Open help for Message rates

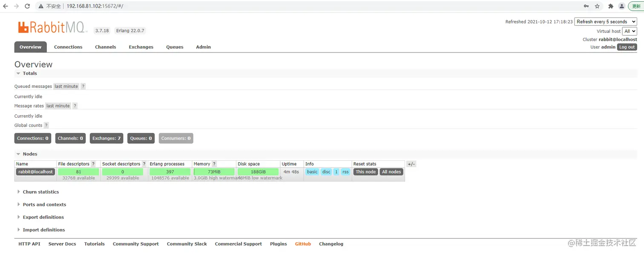75,106
